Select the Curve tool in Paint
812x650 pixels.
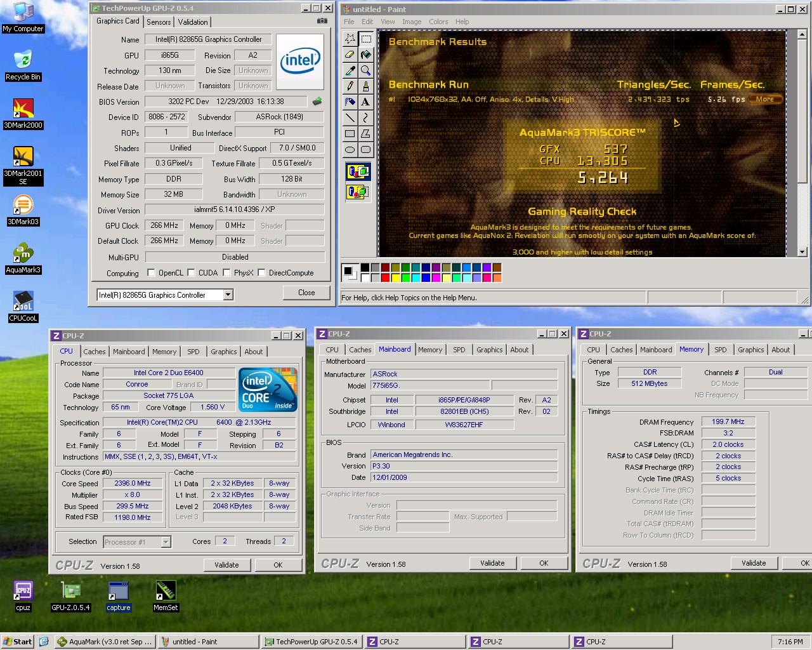tap(366, 118)
